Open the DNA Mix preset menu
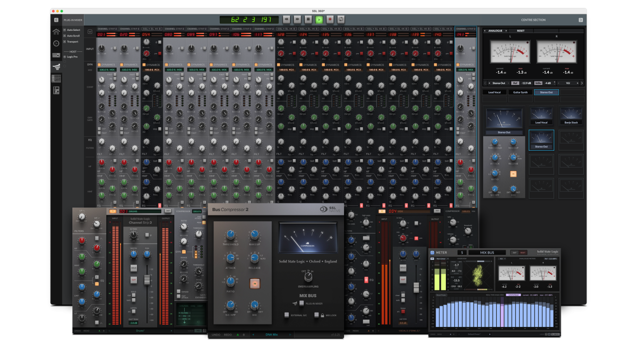The image size is (637, 364). point(272,335)
